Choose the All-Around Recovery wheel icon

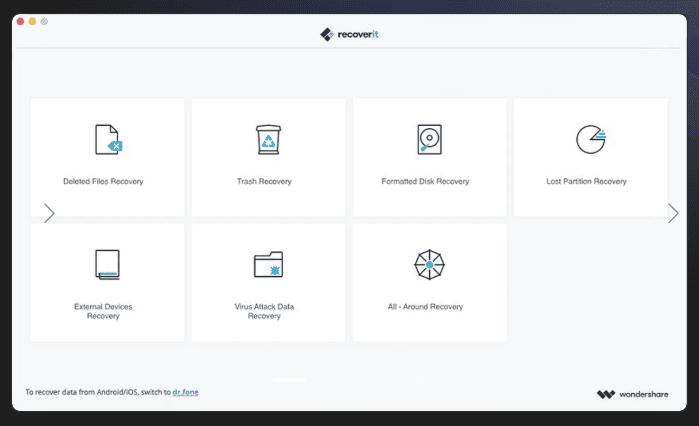pyautogui.click(x=429, y=265)
